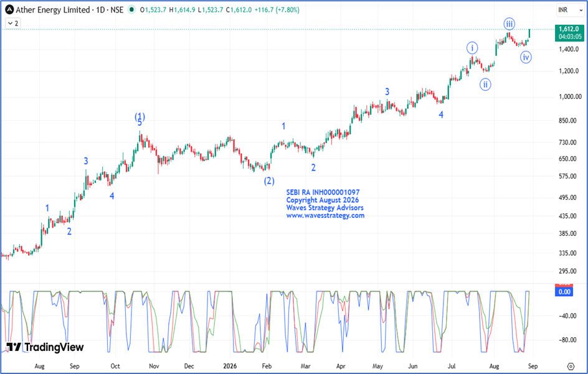Open the INR currency dropdown
The width and height of the screenshot is (588, 374).
(x=570, y=10)
